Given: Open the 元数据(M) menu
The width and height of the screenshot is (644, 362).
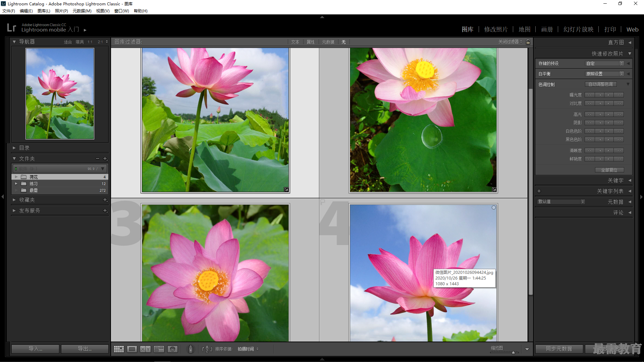Looking at the screenshot, I should [82, 11].
